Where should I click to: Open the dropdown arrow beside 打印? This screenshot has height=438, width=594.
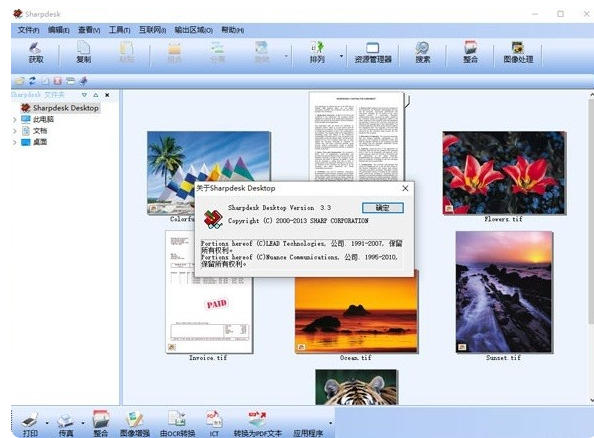coord(47,422)
